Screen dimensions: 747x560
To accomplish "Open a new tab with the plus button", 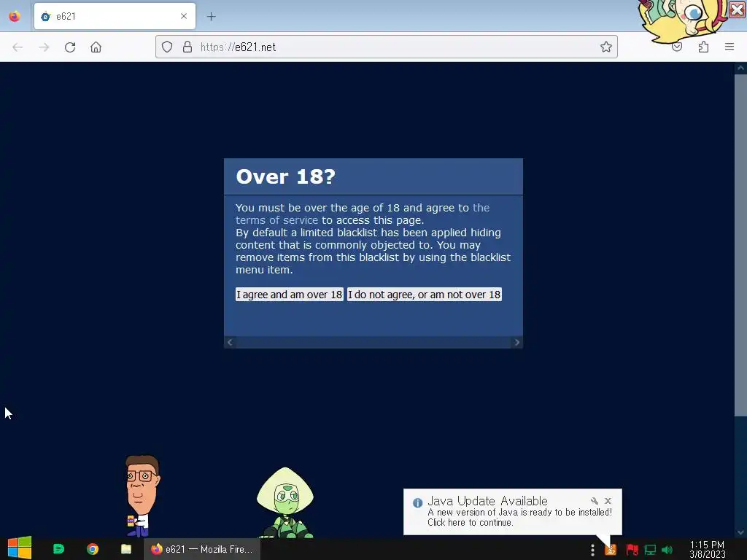I will tap(211, 17).
